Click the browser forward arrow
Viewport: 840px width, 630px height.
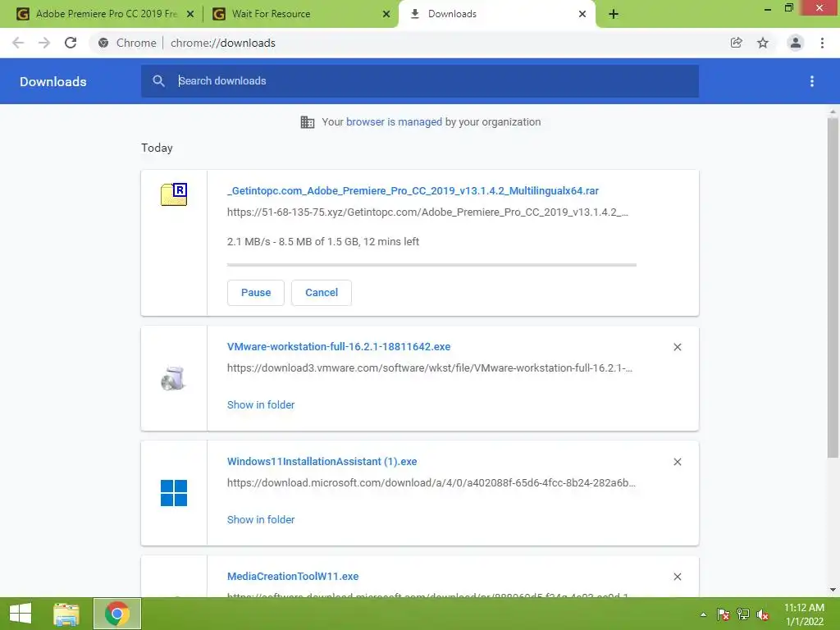coord(44,43)
